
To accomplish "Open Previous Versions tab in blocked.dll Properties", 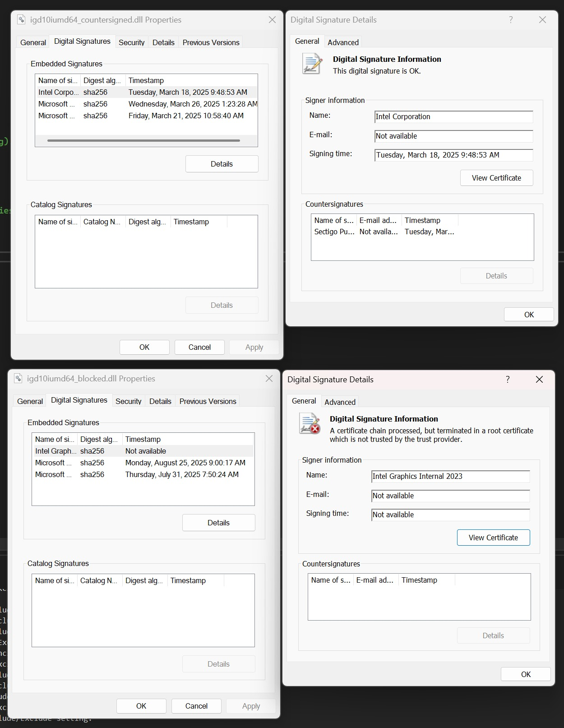I will pyautogui.click(x=208, y=401).
